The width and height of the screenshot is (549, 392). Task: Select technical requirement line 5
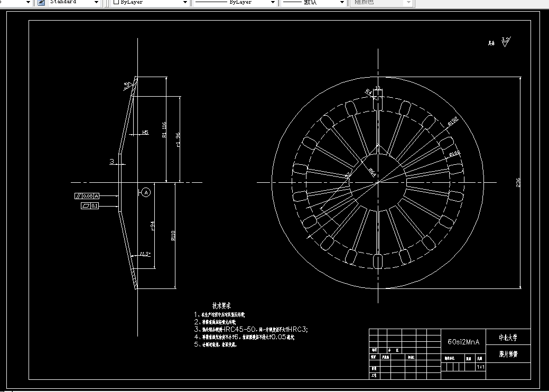click(x=216, y=344)
